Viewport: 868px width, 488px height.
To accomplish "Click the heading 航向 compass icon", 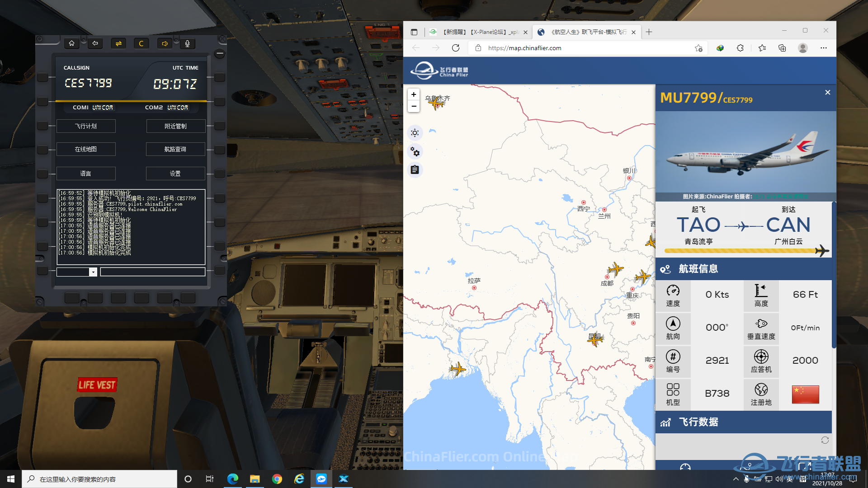I will 673,324.
